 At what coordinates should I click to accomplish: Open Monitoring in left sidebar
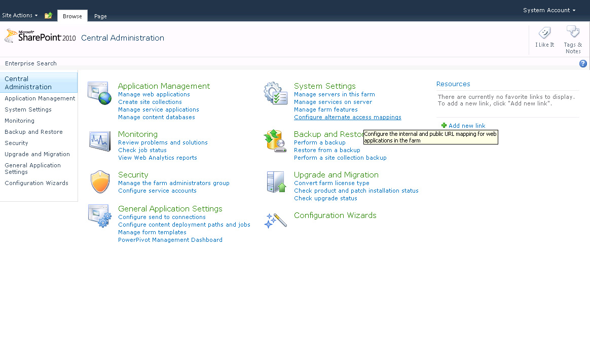[x=20, y=121]
